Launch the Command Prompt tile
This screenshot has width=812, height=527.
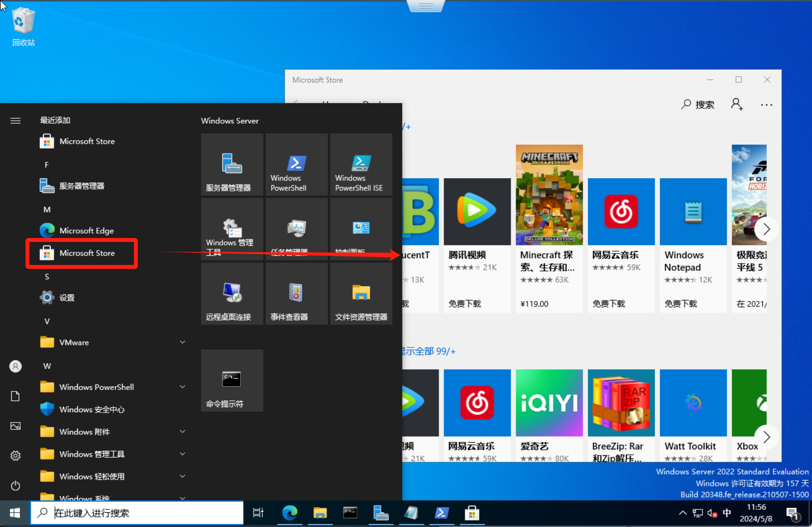[x=232, y=381]
